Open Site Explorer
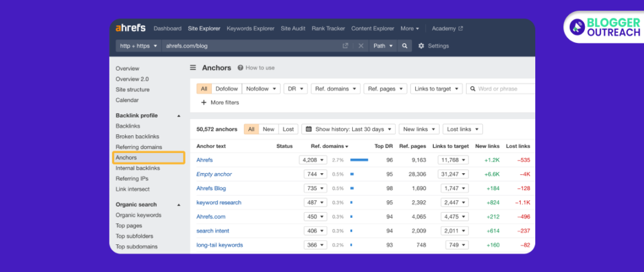 point(204,28)
